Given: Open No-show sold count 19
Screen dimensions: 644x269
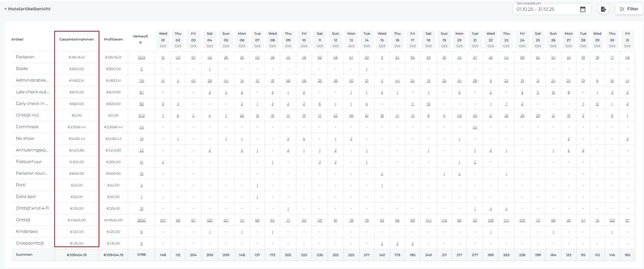Looking at the screenshot, I should coord(141,139).
